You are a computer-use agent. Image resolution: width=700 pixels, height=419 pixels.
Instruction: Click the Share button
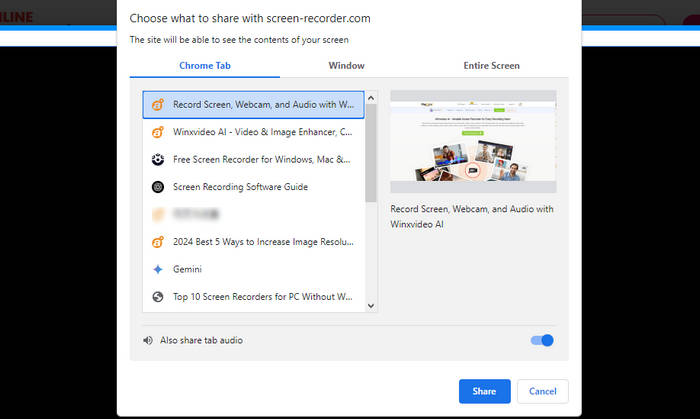point(484,391)
